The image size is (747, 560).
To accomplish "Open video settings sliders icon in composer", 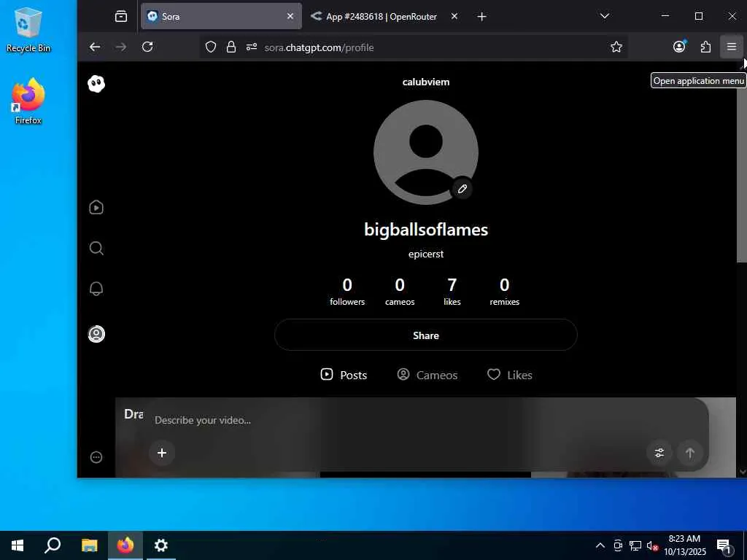I will point(659,452).
